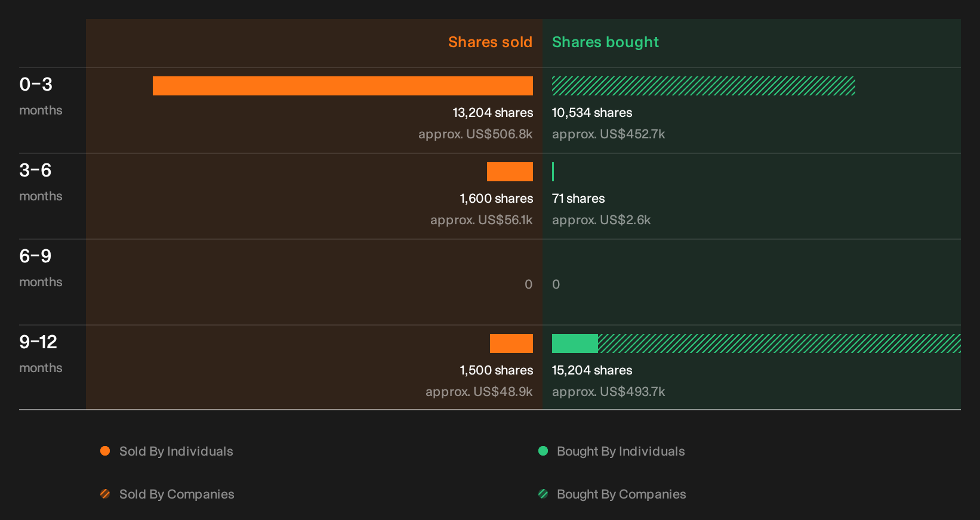The height and width of the screenshot is (520, 980).
Task: Click the 6-9 months bought zero value
Action: pyautogui.click(x=556, y=284)
